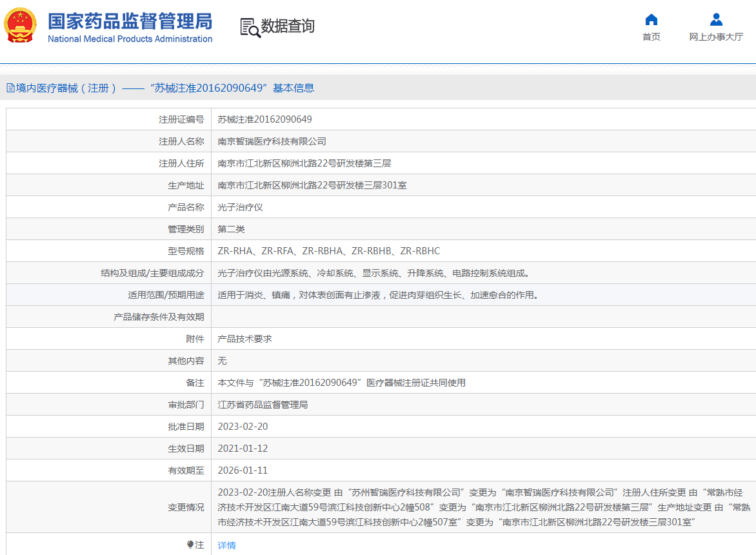Click the model list starting with ZR-RHA

329,251
